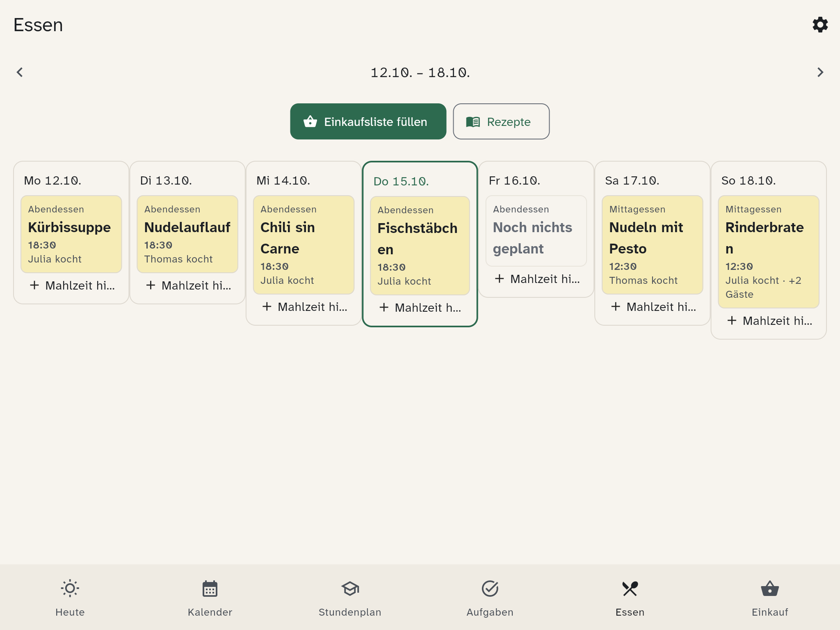Add a meal to Monday 12.10.
Screen dimensions: 840x630
(71, 285)
